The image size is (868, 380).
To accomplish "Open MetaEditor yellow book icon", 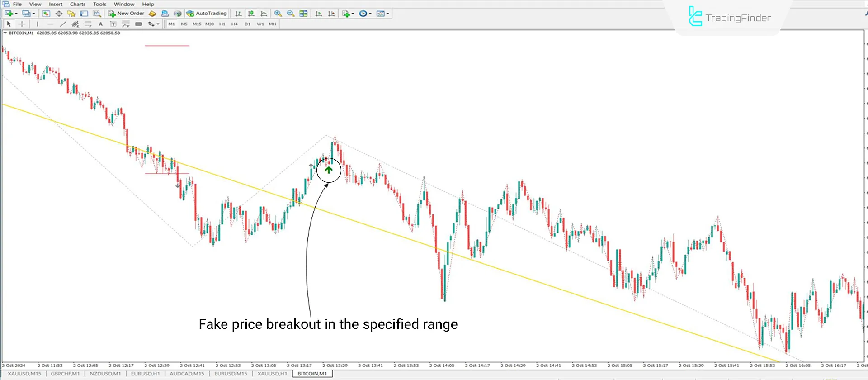I will [x=152, y=14].
